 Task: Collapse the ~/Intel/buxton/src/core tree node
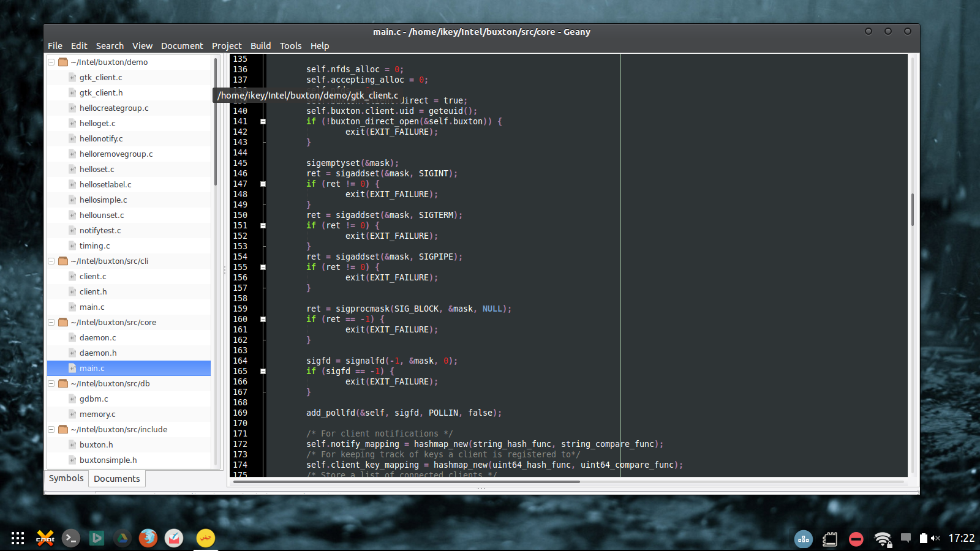(x=51, y=322)
